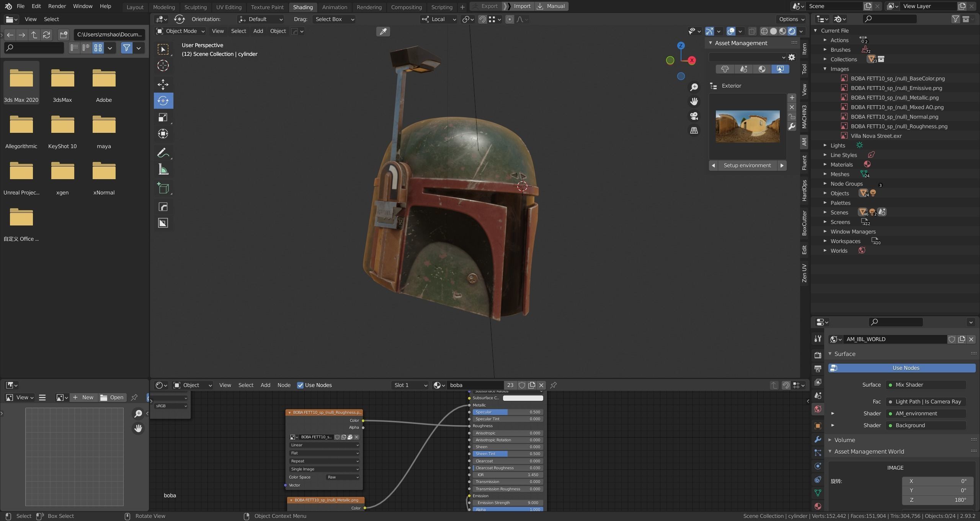This screenshot has width=980, height=521.
Task: Select the Add Cube tool
Action: point(163,188)
